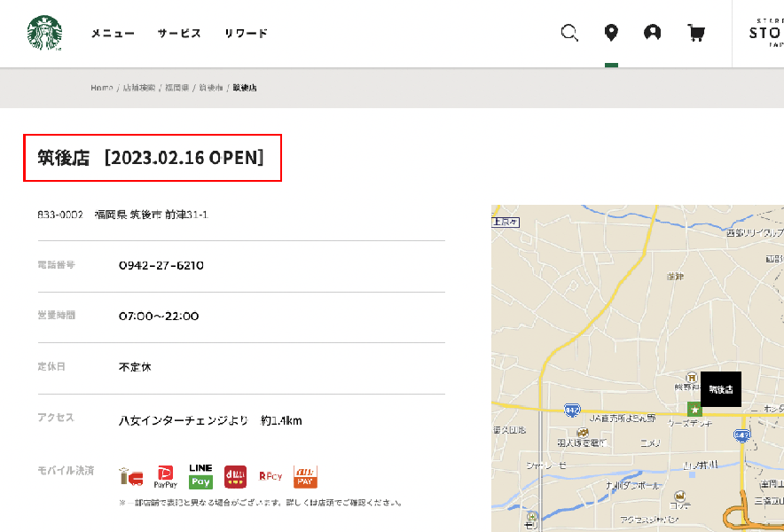784x532 pixels.
Task: Click the Starbucks siren logo
Action: coord(44,34)
